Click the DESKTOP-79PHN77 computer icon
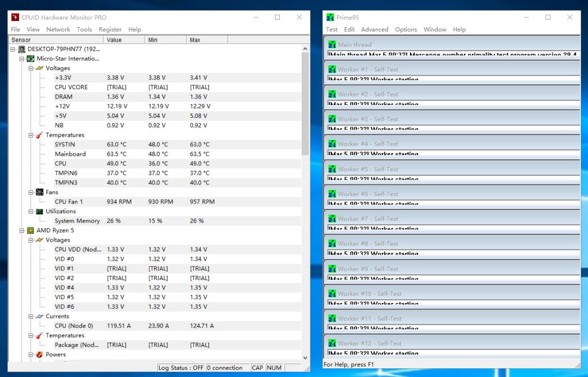This screenshot has width=588, height=377. [21, 49]
